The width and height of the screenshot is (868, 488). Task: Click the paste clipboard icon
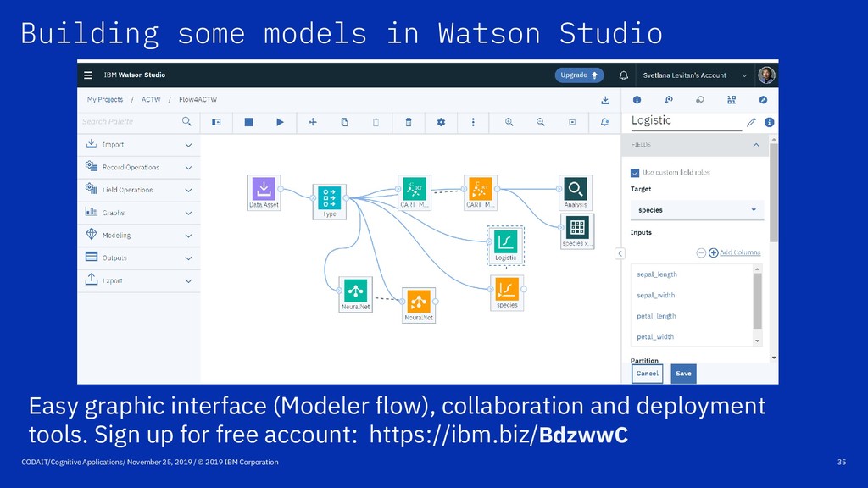click(x=376, y=122)
